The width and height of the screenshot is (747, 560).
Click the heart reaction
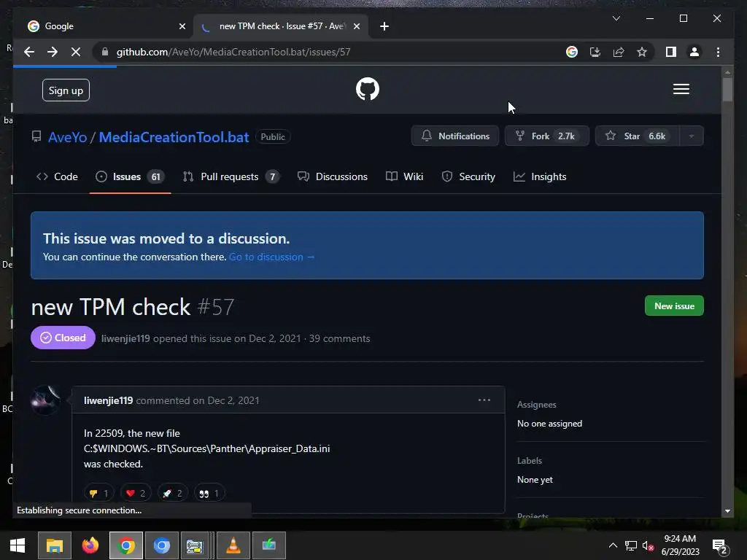click(x=136, y=494)
